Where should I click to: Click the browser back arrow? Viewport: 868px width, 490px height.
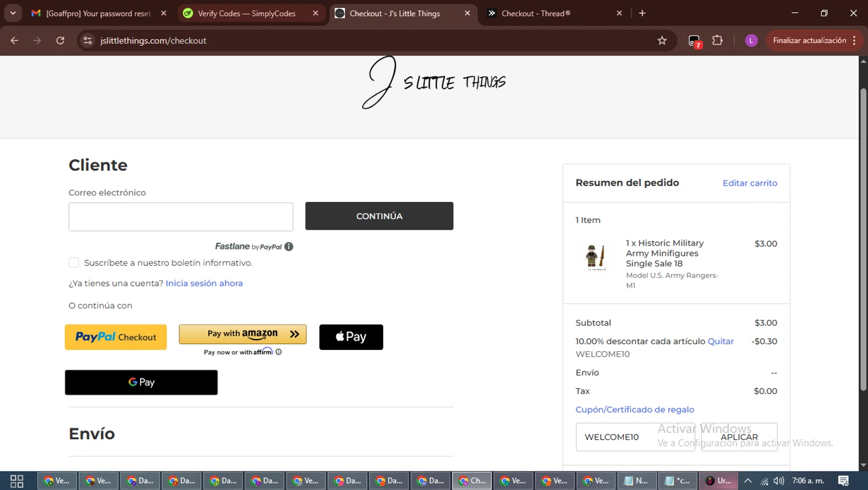pos(14,40)
